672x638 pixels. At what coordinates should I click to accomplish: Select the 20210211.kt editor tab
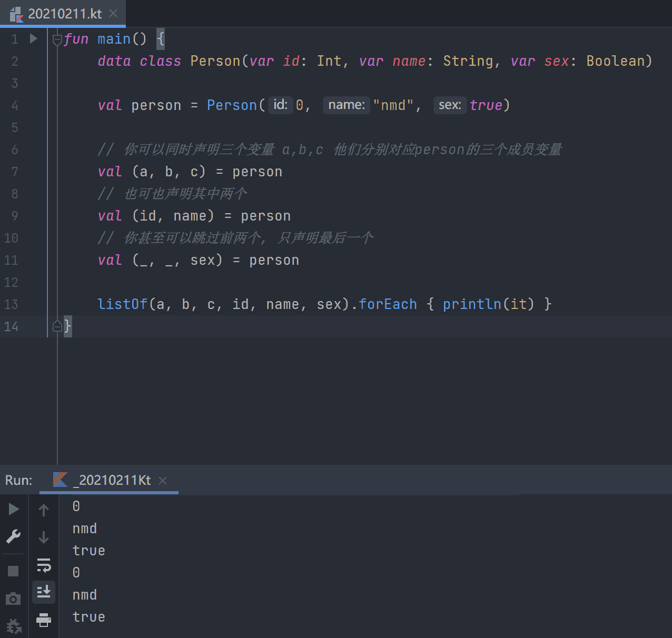pyautogui.click(x=63, y=13)
